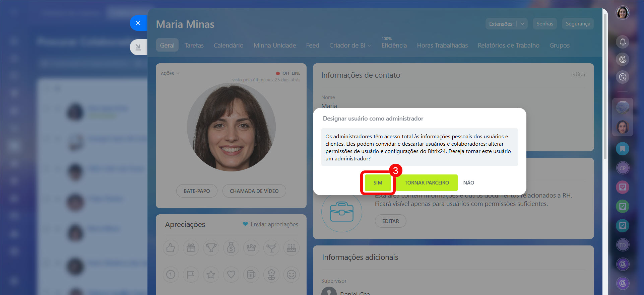Image resolution: width=644 pixels, height=295 pixels.
Task: Click chat search bubble icon in right sidebar
Action: [623, 77]
